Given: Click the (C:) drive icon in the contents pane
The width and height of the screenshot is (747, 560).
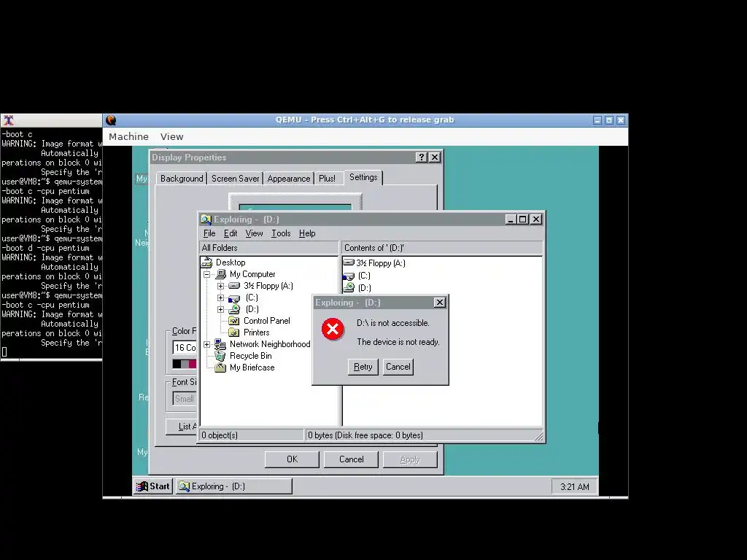Looking at the screenshot, I should coord(349,276).
